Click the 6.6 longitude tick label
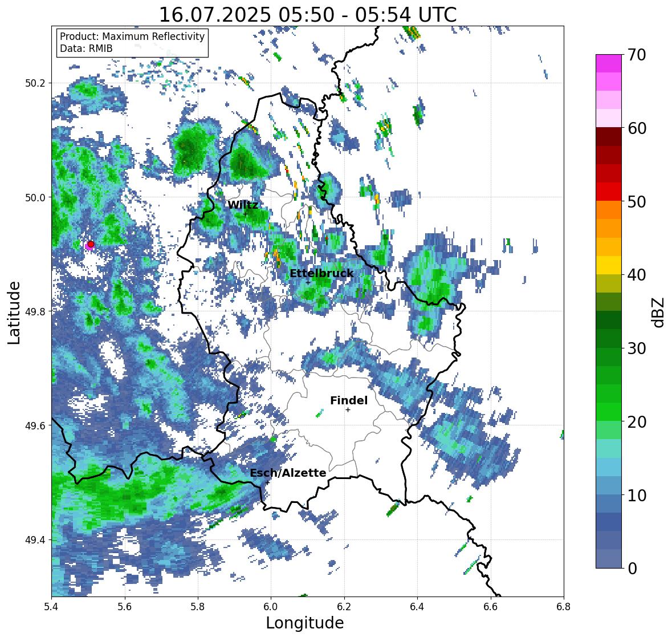 [491, 606]
